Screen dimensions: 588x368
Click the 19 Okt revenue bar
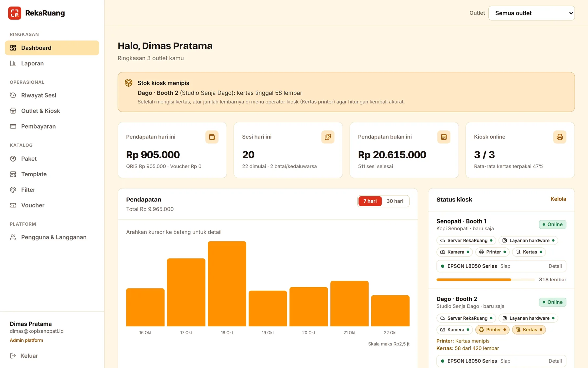coord(268,308)
